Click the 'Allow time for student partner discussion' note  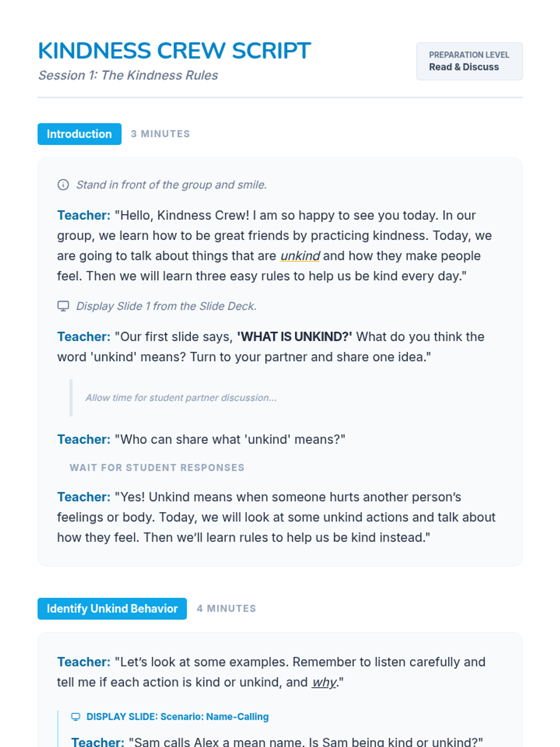(x=181, y=398)
